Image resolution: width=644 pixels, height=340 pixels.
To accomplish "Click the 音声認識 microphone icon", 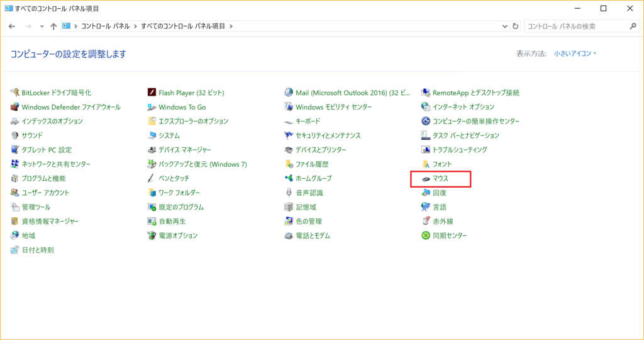I will pos(289,193).
